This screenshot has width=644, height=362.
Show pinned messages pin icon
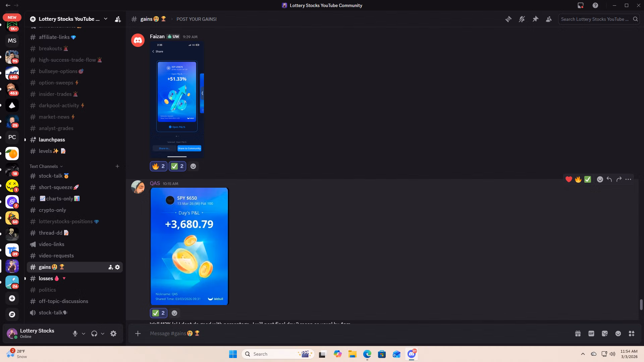[x=535, y=19]
